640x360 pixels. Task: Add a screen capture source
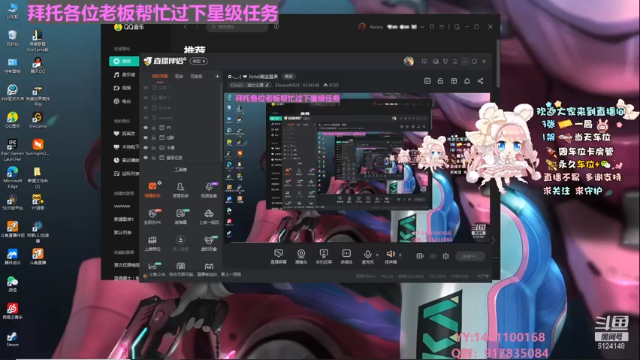coord(278,256)
